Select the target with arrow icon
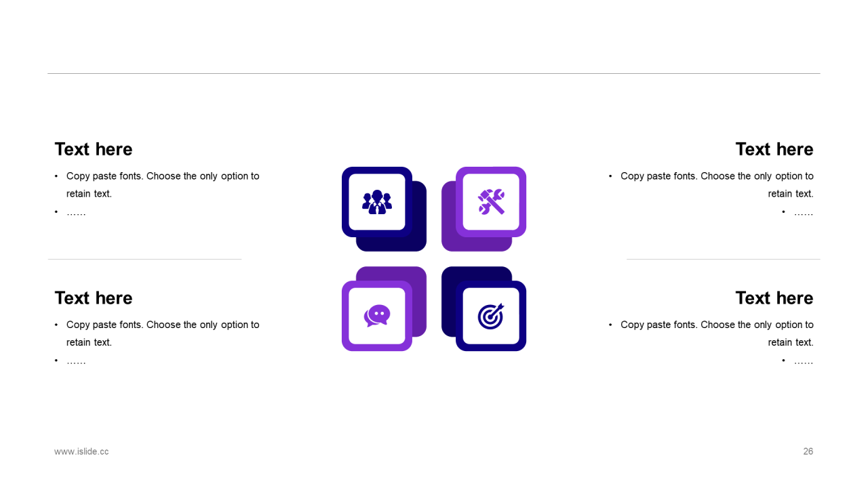The image size is (868, 488). click(x=491, y=316)
